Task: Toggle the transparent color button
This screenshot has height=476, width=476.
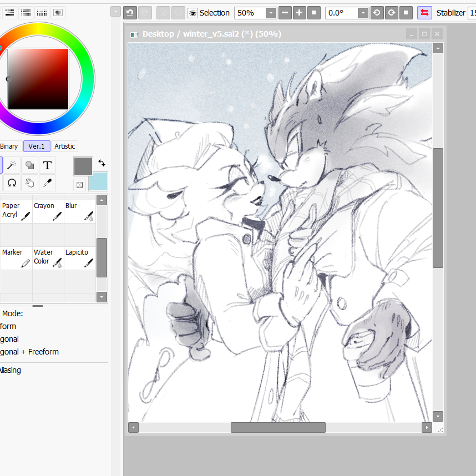Action: (x=79, y=185)
